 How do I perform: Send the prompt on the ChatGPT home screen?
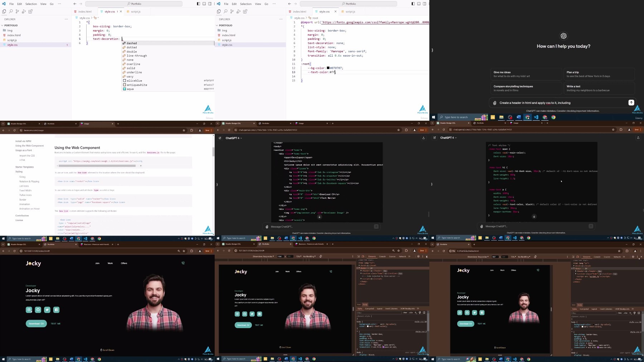click(x=631, y=103)
